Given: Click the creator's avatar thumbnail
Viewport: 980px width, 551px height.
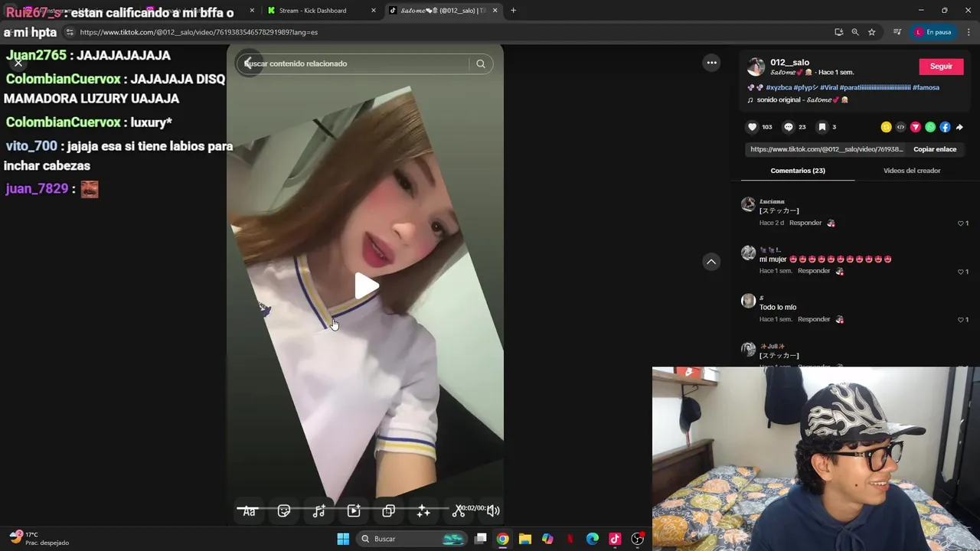Looking at the screenshot, I should point(756,67).
